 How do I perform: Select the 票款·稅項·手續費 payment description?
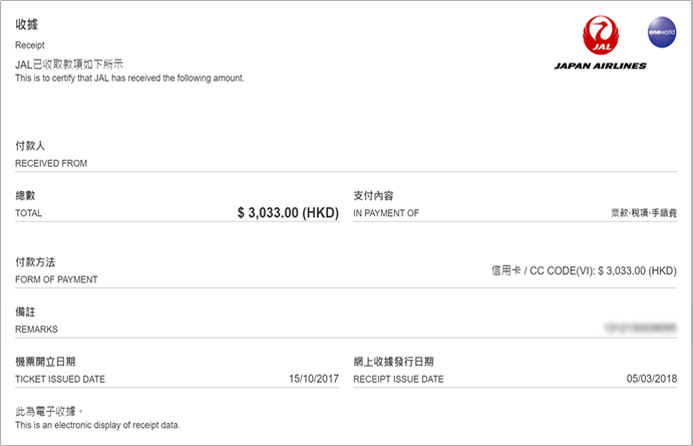[x=644, y=213]
